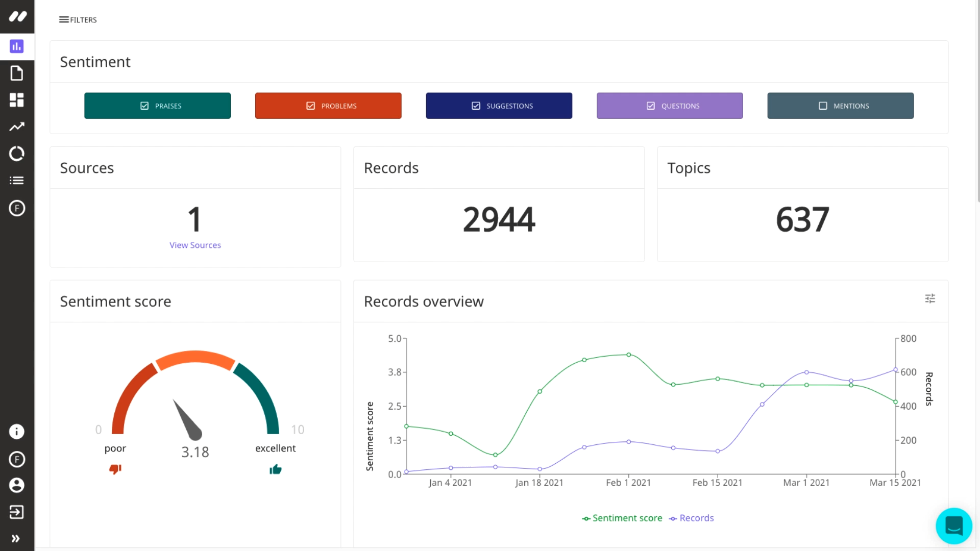Click the Jan 18 2021 axis label
The image size is (980, 551).
(x=539, y=483)
